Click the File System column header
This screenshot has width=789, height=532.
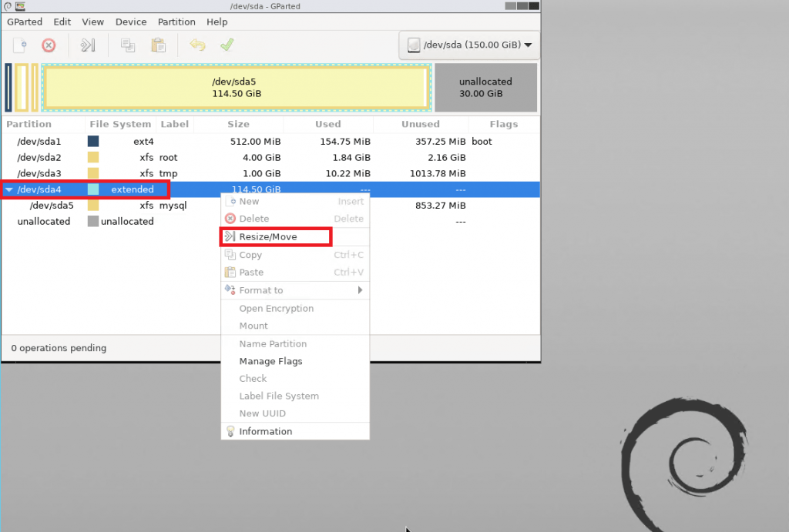120,124
